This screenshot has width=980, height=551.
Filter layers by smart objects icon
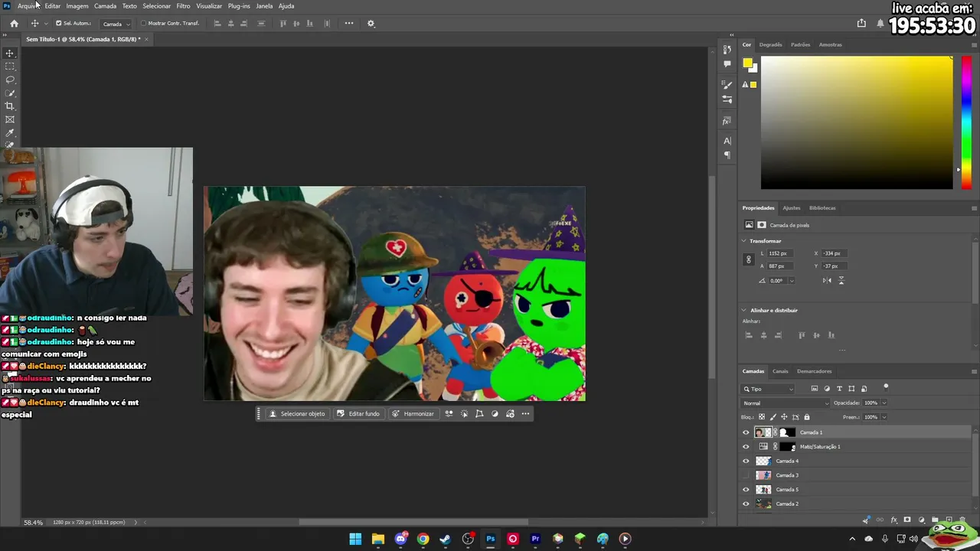pyautogui.click(x=864, y=389)
